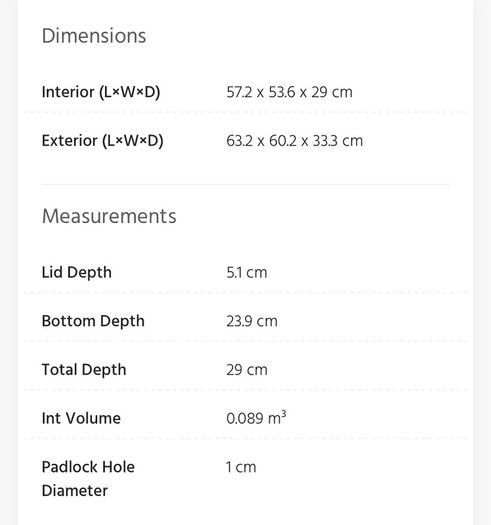Click the Lid Depth label
Viewport: 491px width, 525px height.
click(76, 273)
